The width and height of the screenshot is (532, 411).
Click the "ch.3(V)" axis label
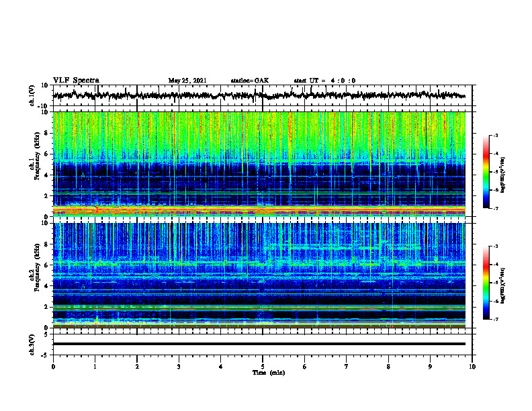pos(32,345)
